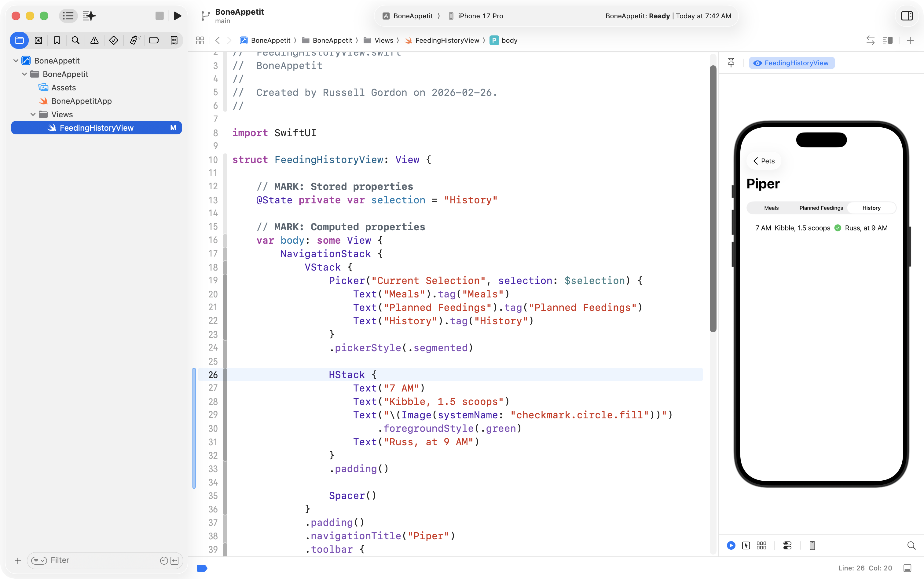Select the Meals segment in preview

pos(771,208)
